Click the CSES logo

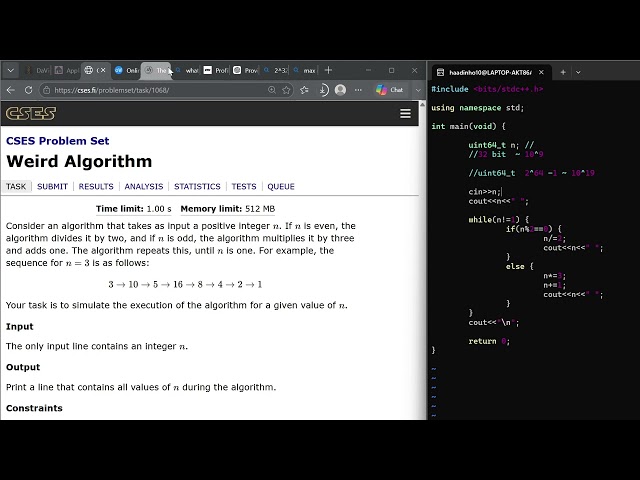click(31, 113)
